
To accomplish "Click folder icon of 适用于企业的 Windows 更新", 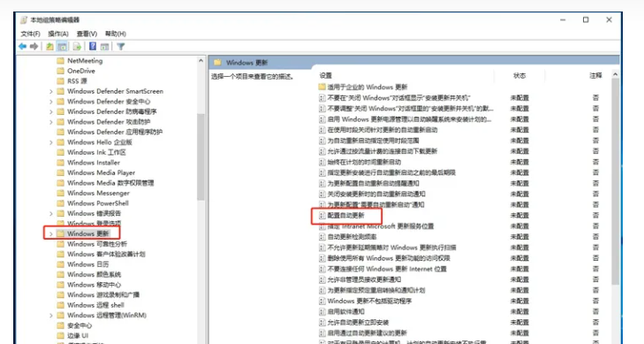I will [322, 88].
